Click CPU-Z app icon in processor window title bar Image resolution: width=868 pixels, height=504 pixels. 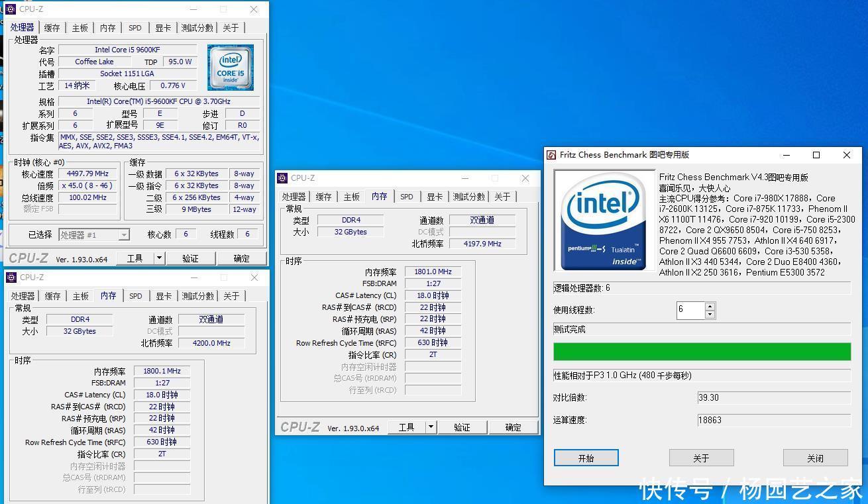click(11, 9)
